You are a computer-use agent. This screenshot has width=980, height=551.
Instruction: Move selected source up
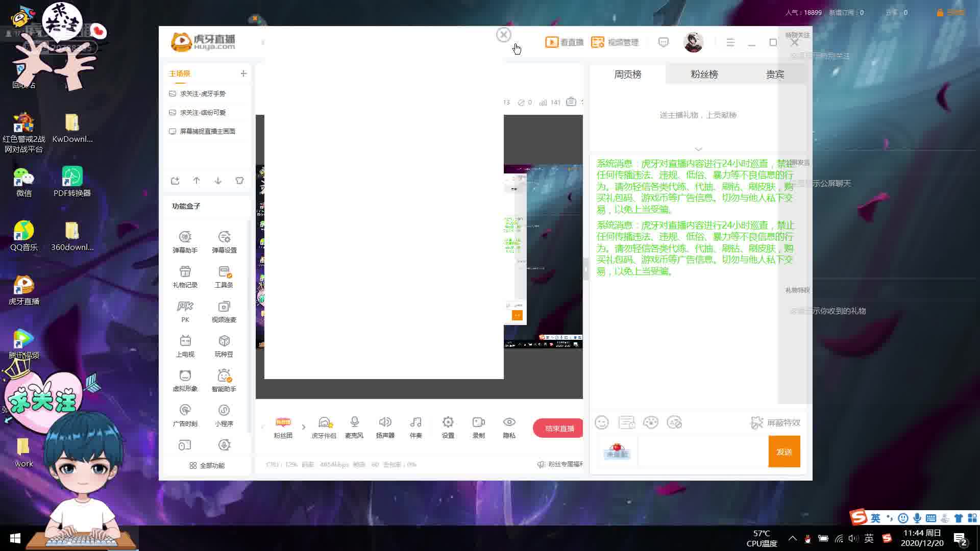pyautogui.click(x=197, y=181)
